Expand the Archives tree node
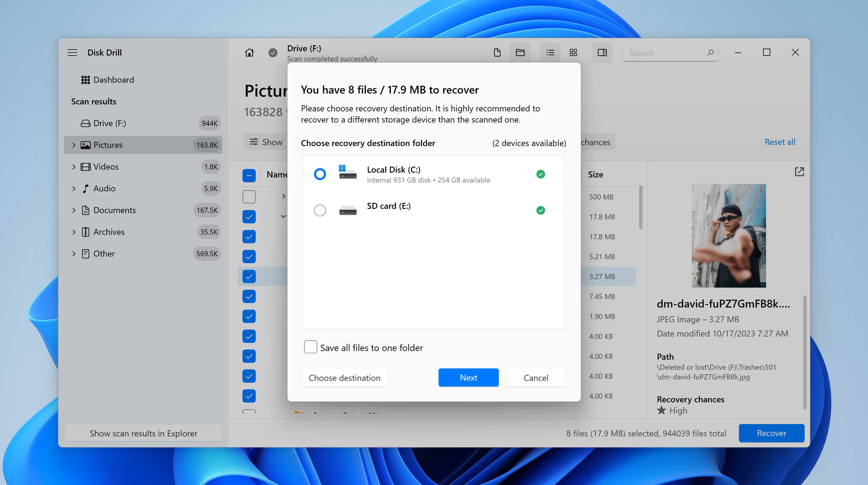The image size is (868, 485). click(74, 232)
